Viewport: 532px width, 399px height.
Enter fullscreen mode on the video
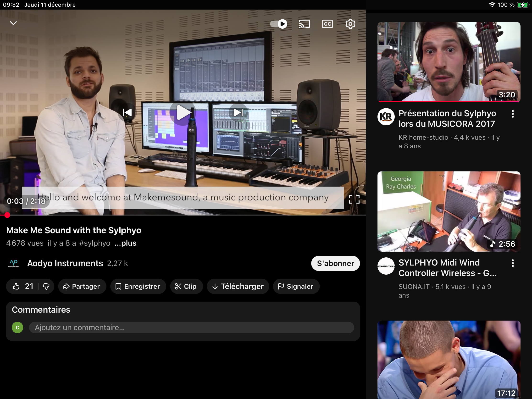tap(354, 199)
